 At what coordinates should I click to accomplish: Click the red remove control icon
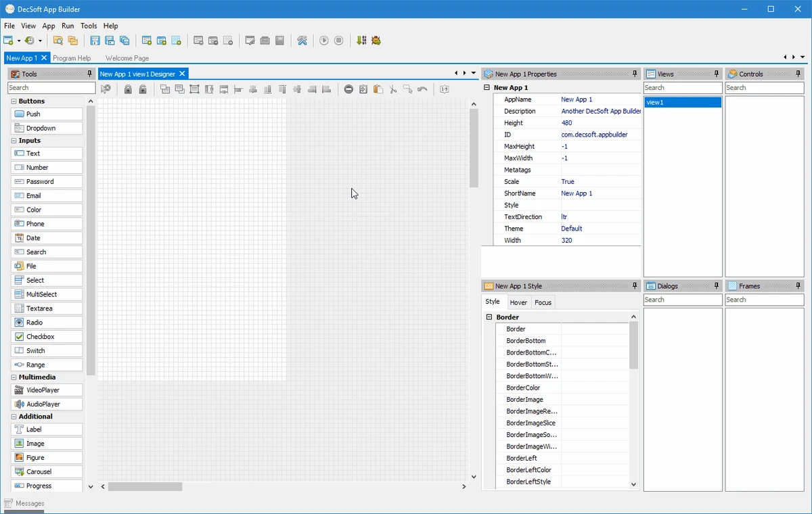[348, 89]
